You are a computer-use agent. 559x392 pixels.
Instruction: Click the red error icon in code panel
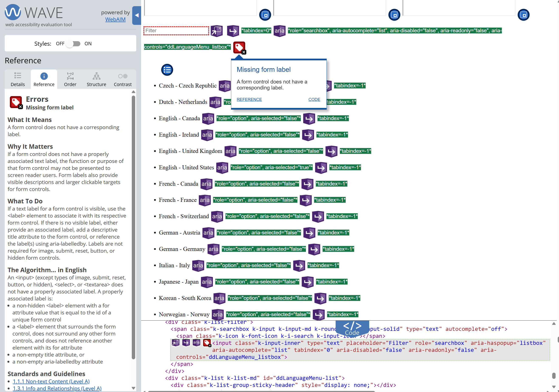click(x=207, y=343)
